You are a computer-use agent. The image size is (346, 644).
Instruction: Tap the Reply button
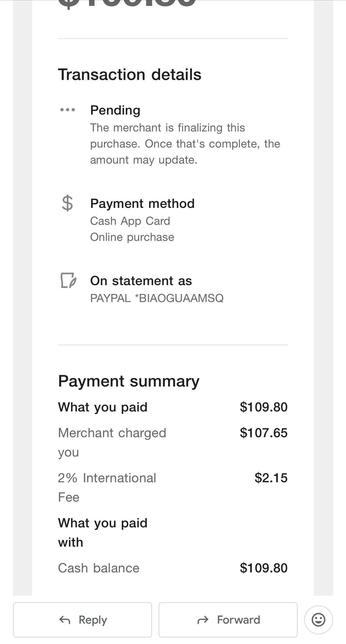(x=82, y=620)
